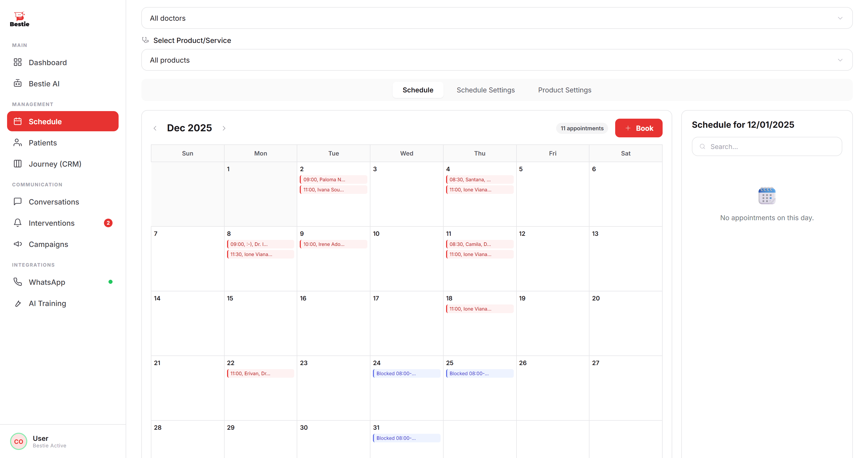The height and width of the screenshot is (458, 868).
Task: Click the 11 appointments badge
Action: click(x=582, y=128)
